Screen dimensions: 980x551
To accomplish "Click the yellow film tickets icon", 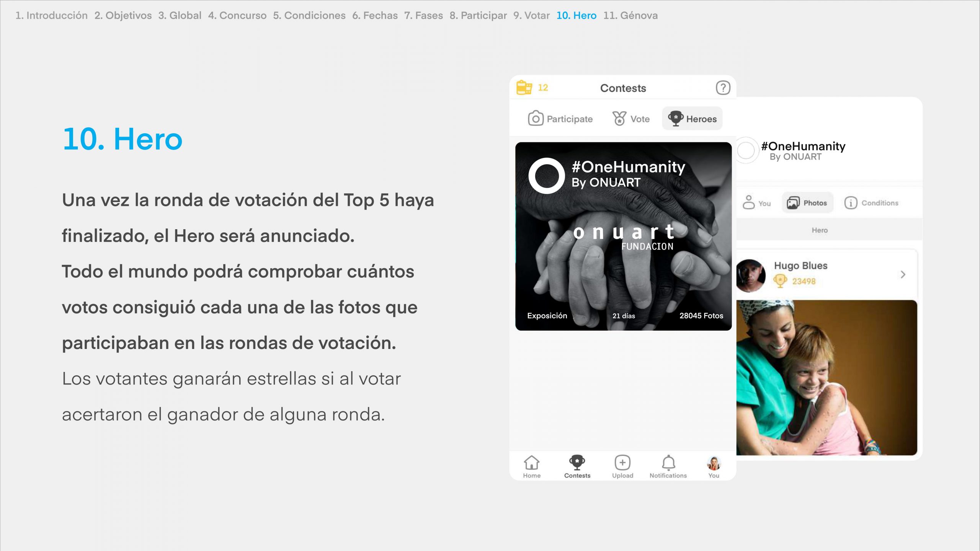I will [524, 88].
